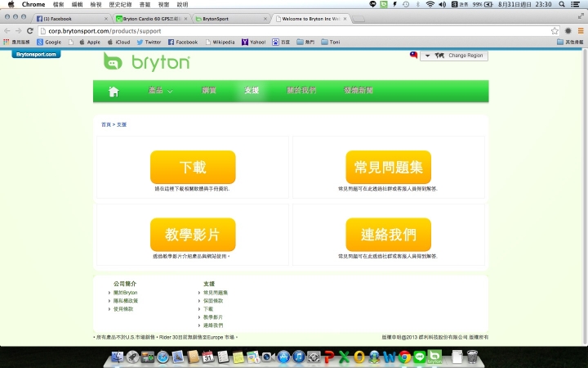Bookmark this page with the star icon
This screenshot has width=588, height=368.
coord(555,31)
